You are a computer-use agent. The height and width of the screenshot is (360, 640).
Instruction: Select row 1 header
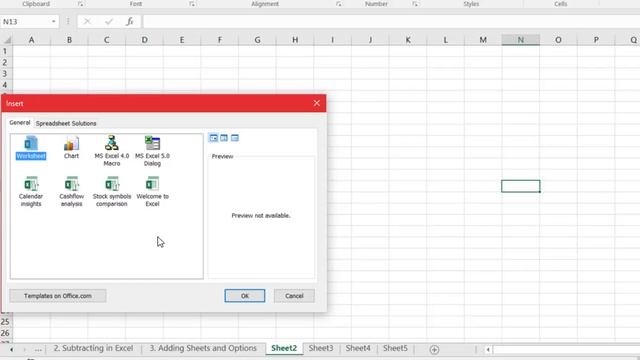pyautogui.click(x=6, y=51)
